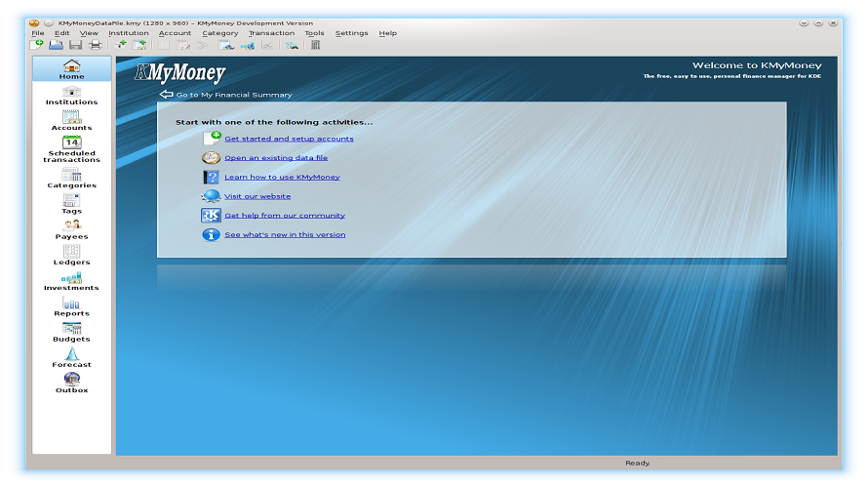Click 'Get started and setup accounts' link

(289, 139)
